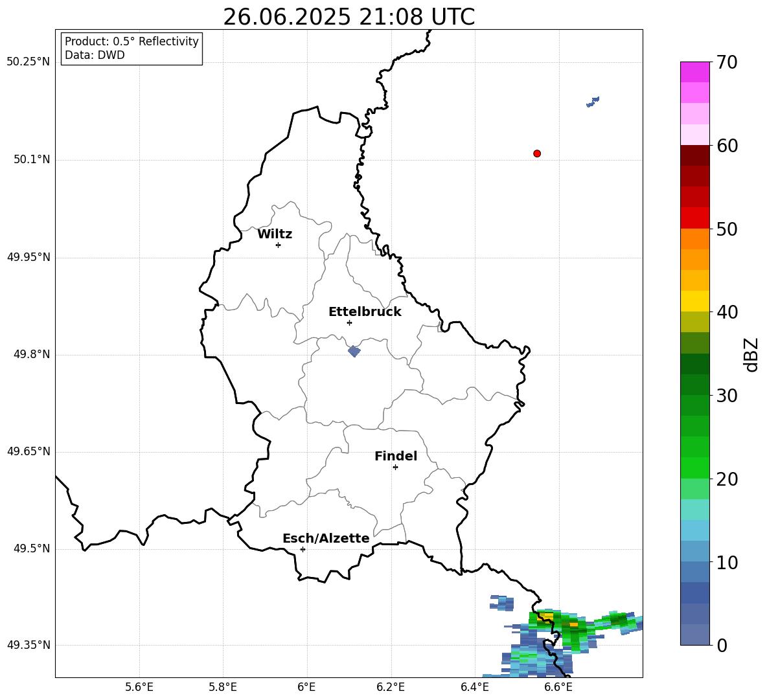Viewport: 767px width, 700px height.
Task: Click the 49.95°N latitude label
Action: click(29, 256)
